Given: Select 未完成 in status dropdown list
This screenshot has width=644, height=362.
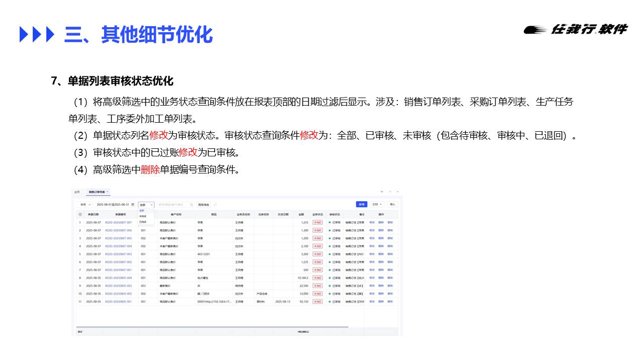Looking at the screenshot, I should 142,216.
